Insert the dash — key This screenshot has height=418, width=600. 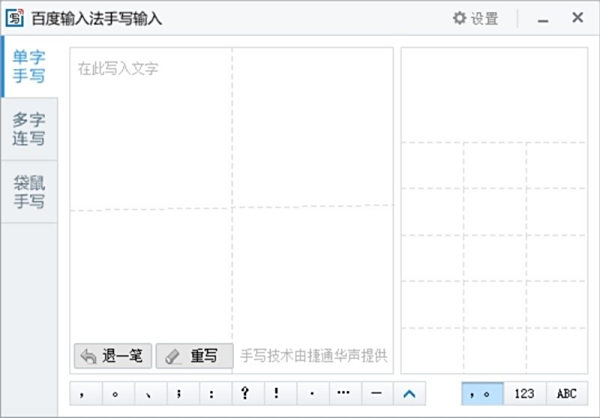(375, 393)
